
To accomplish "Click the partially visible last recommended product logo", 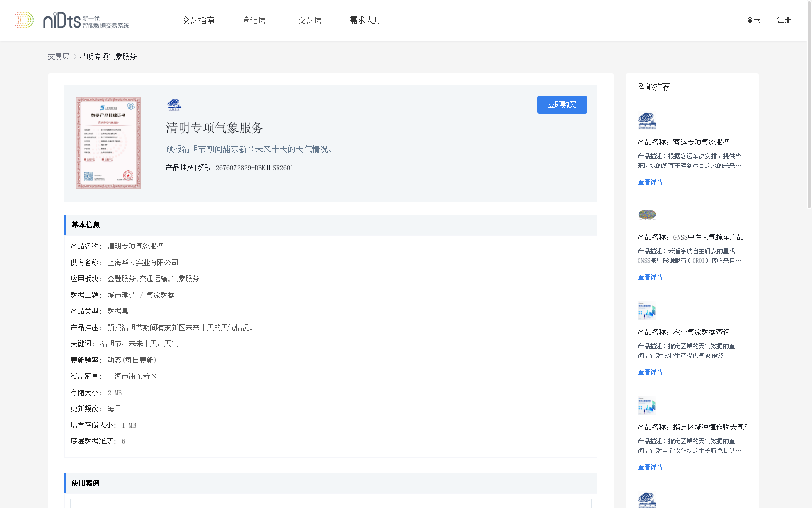I will click(647, 500).
